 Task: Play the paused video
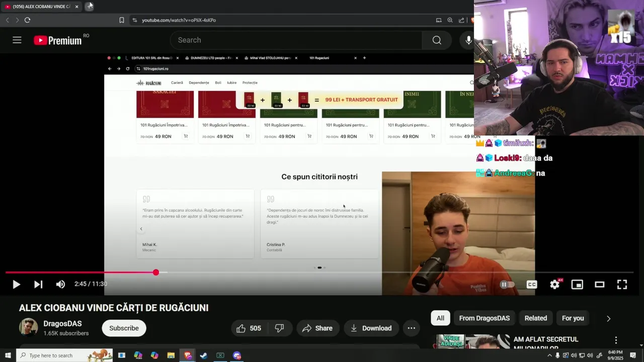click(16, 285)
